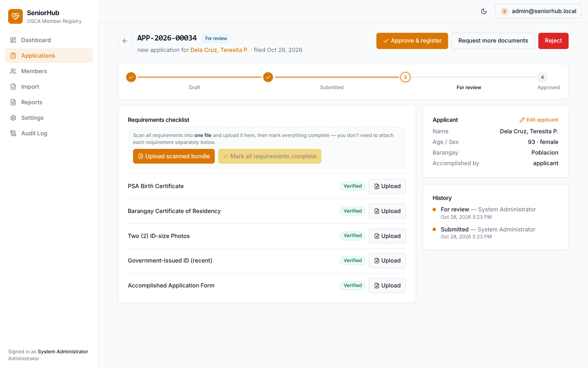Click the Dashboard grid icon
Image resolution: width=588 pixels, height=368 pixels.
pos(13,40)
